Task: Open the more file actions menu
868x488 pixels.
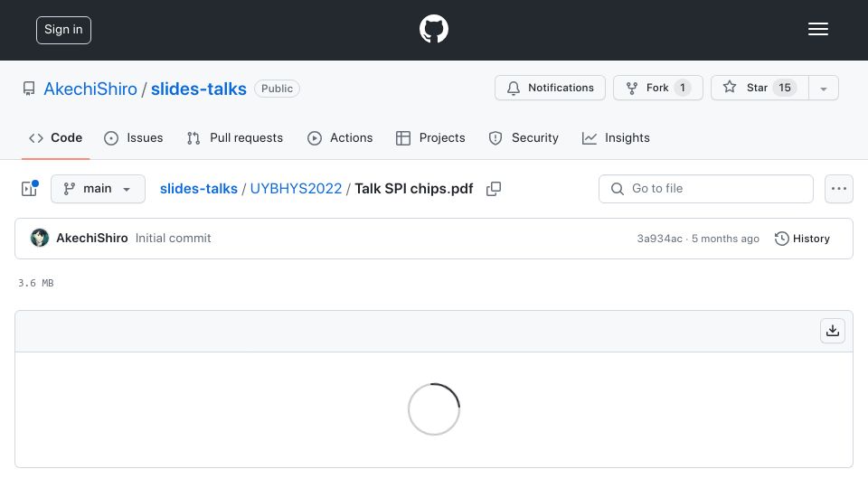Action: point(839,189)
